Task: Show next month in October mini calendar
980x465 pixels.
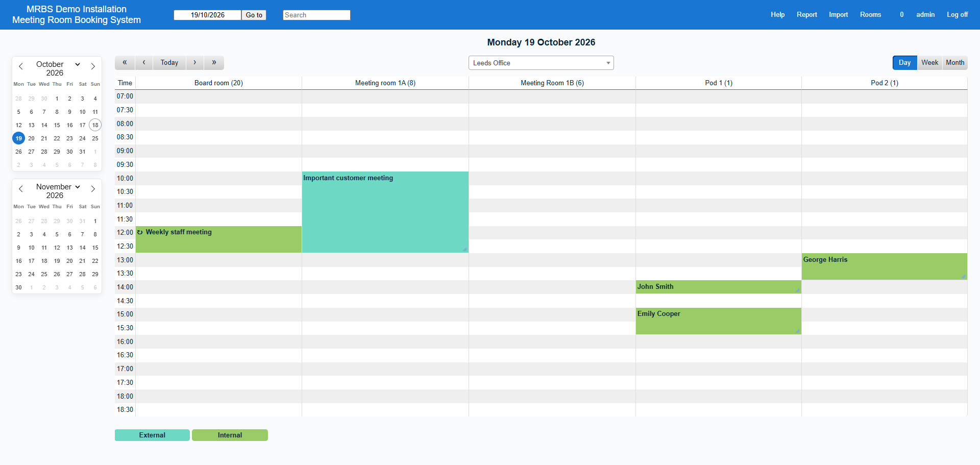Action: 93,66
